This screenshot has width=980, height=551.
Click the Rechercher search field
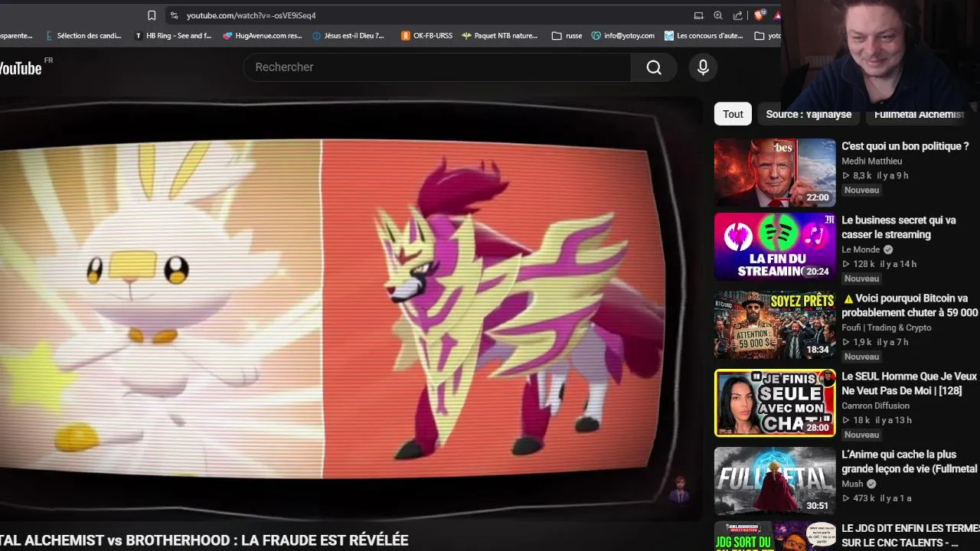tap(437, 67)
